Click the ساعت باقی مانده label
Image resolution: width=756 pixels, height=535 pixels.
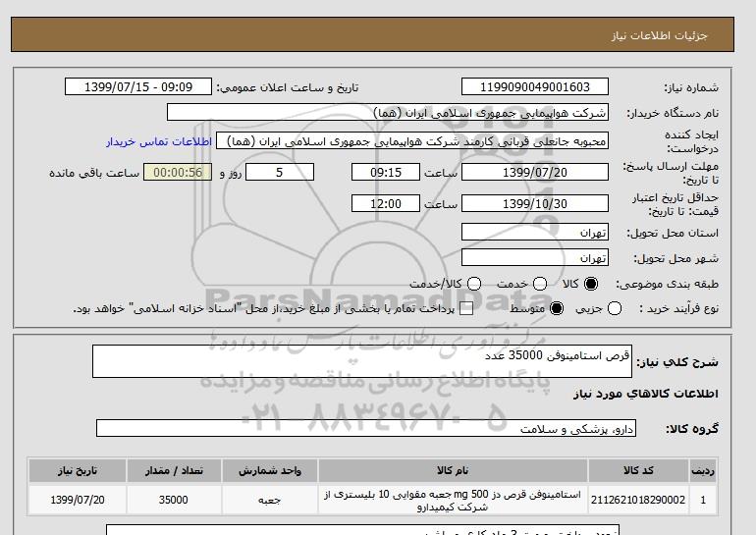(94, 173)
